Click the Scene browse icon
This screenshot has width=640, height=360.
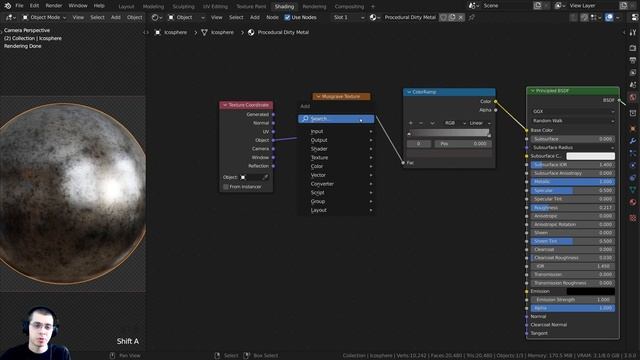click(x=474, y=6)
